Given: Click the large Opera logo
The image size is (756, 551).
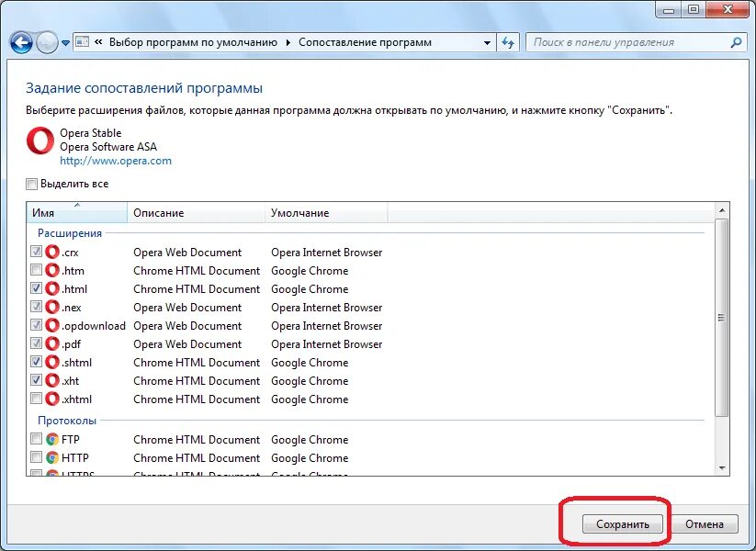Looking at the screenshot, I should [x=40, y=141].
